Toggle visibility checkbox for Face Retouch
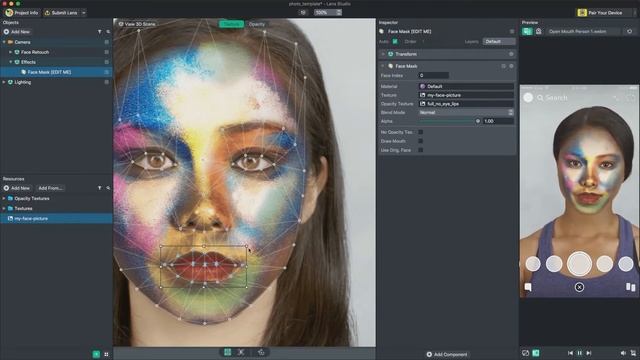Image resolution: width=640 pixels, height=360 pixels. (x=107, y=52)
